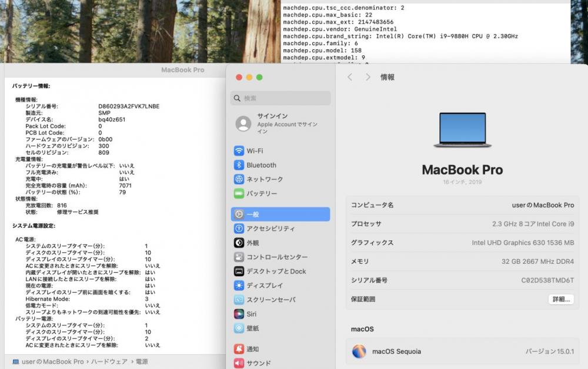Click machdep.cpu.vendor: GenuineIntel line
This screenshot has height=369, width=588.
click(340, 29)
